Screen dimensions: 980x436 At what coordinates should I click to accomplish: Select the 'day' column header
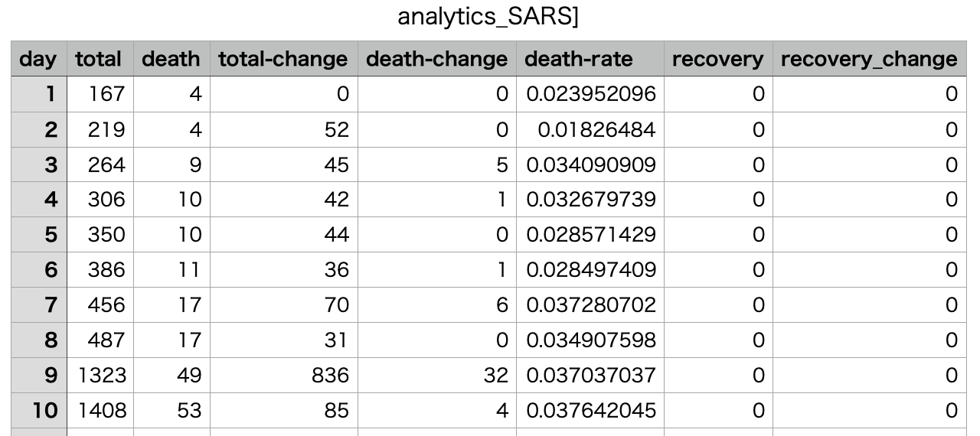[x=39, y=59]
